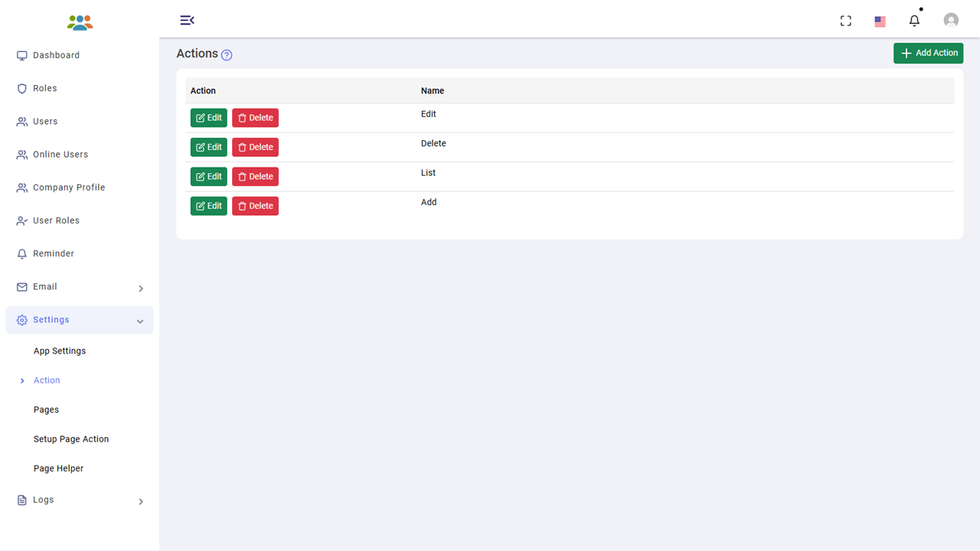Viewport: 980px width, 551px height.
Task: Select Page Helper under Settings
Action: click(x=58, y=468)
